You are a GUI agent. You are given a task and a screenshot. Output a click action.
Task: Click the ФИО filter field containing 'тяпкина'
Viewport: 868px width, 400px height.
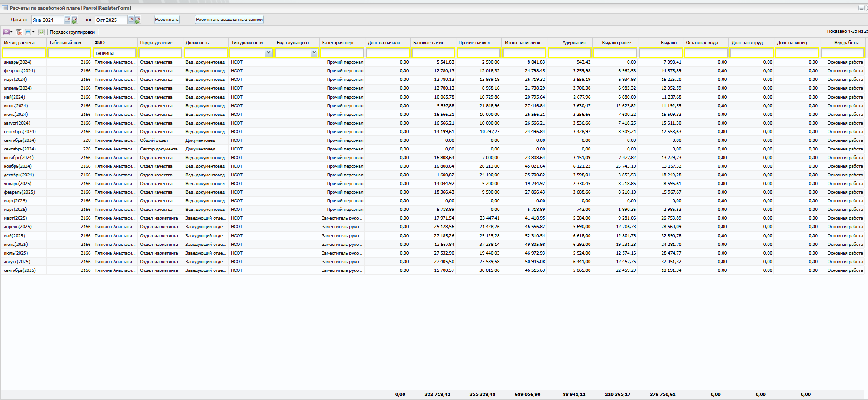tap(115, 53)
